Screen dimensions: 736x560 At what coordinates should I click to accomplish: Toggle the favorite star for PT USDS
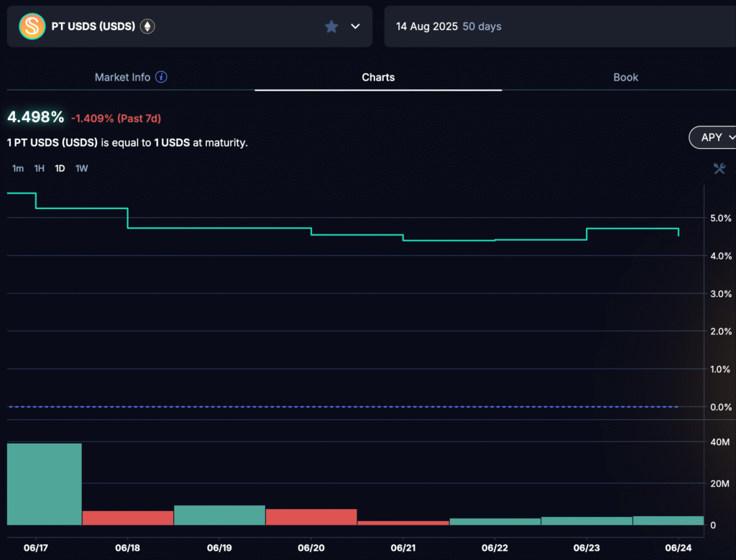pyautogui.click(x=331, y=27)
